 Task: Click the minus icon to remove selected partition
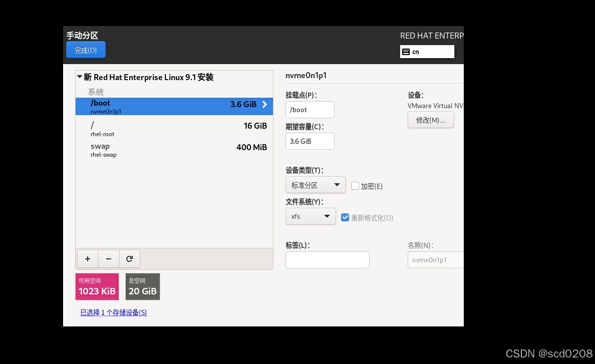109,259
